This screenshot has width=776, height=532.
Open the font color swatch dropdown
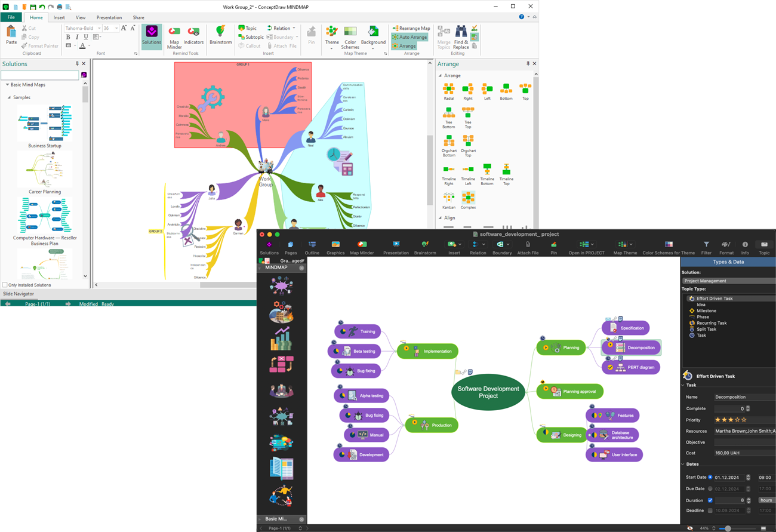[90, 46]
